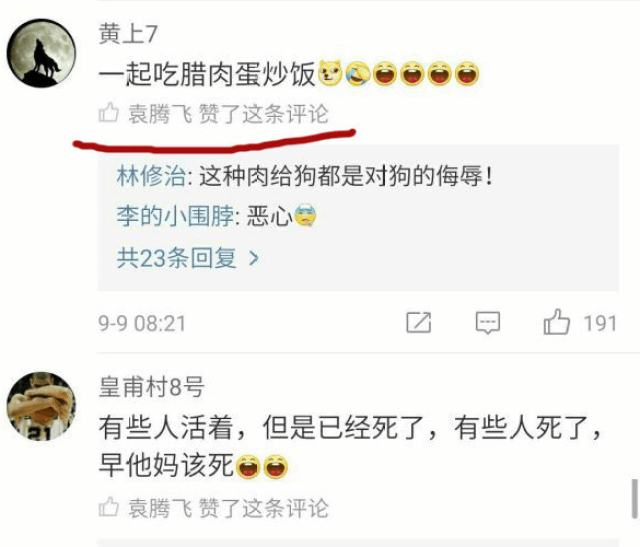Tap first 袁腾飞 赞了这条评论 label
Screen dimensions: 640x547
pos(228,114)
